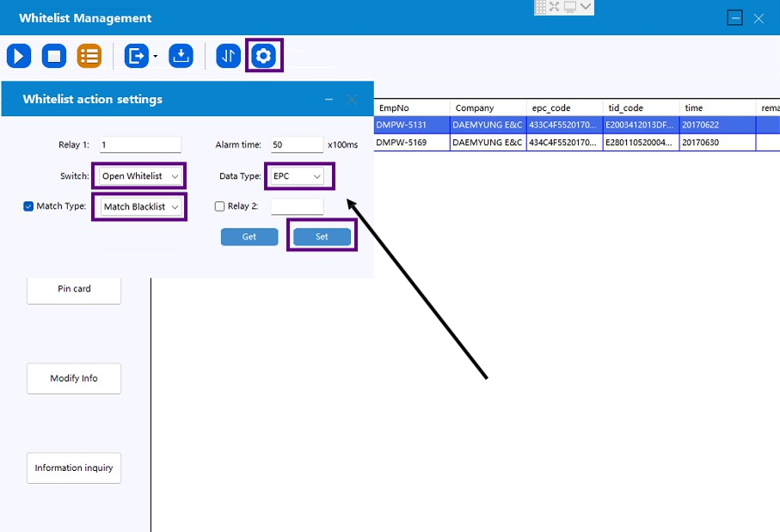The image size is (780, 532).
Task: Close the Whitelist action settings dialog
Action: tap(352, 100)
